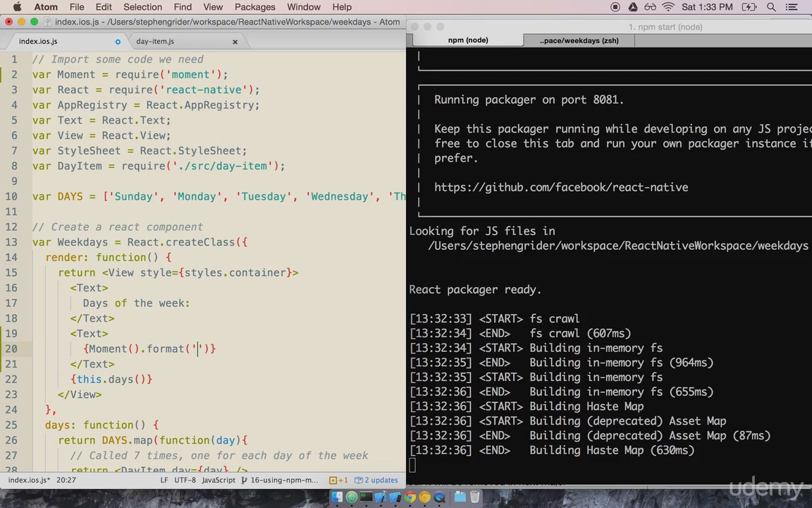
Task: Open Finder from the Dock
Action: coord(337,497)
